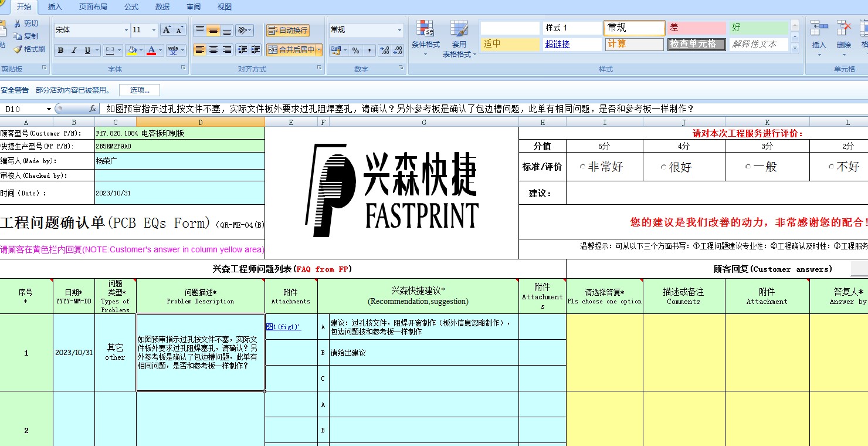This screenshot has width=868, height=446.
Task: Align text to vertical middle
Action: 213,30
